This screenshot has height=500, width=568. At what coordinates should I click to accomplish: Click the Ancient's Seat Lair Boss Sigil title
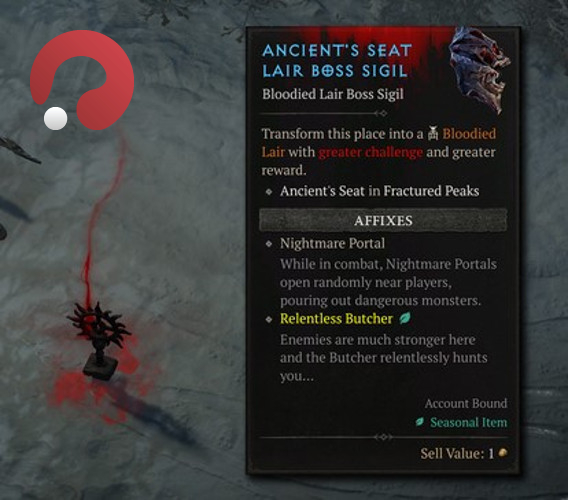pyautogui.click(x=337, y=61)
